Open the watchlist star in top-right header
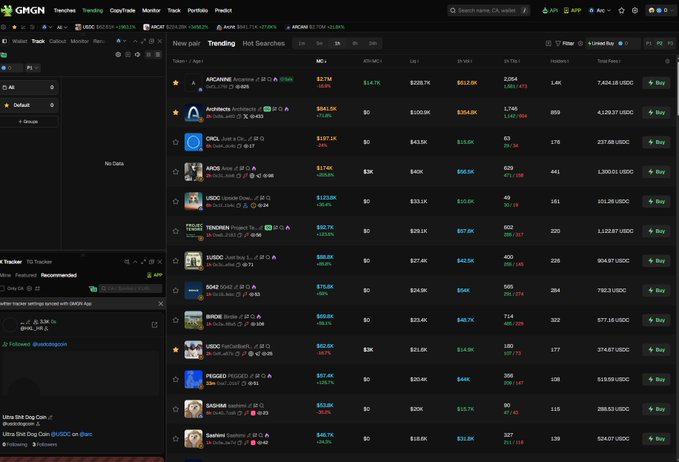Image resolution: width=679 pixels, height=462 pixels. point(621,10)
